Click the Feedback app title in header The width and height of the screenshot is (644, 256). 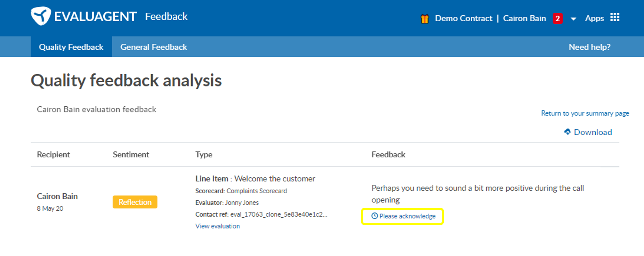(166, 16)
